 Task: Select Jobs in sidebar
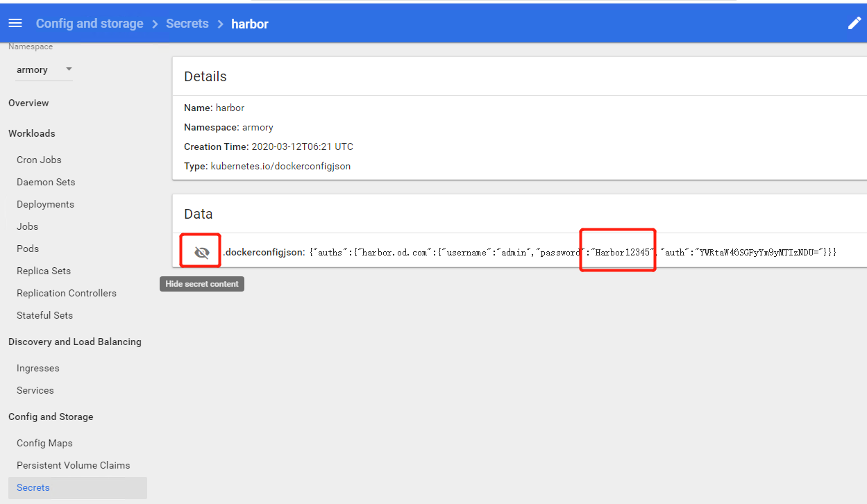(x=27, y=226)
